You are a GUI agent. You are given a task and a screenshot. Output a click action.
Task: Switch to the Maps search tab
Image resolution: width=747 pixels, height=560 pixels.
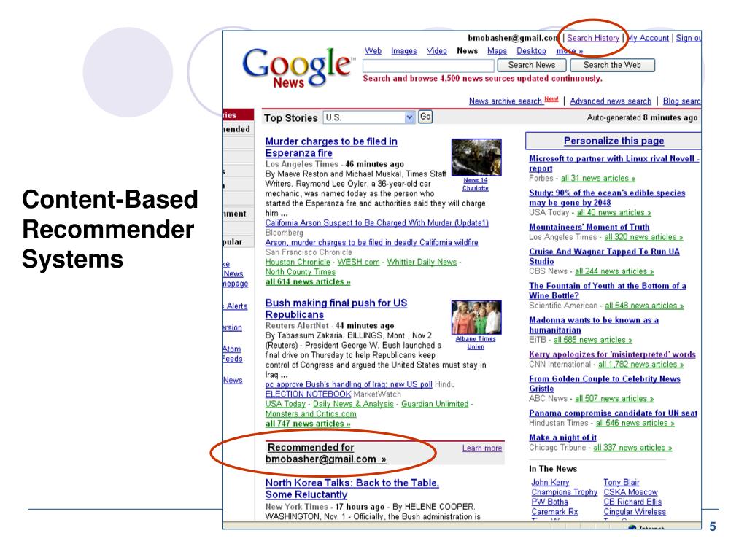coord(497,51)
